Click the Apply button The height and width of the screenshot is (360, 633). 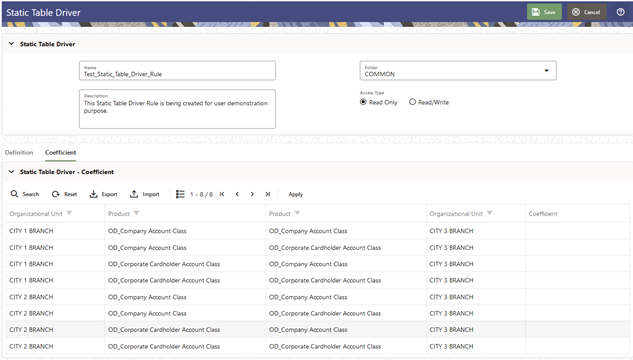pyautogui.click(x=296, y=194)
